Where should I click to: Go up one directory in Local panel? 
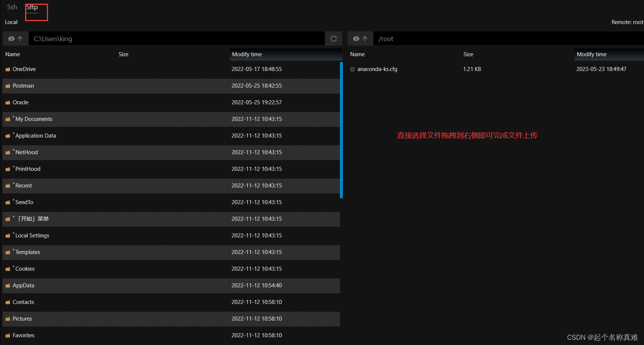[x=20, y=38]
